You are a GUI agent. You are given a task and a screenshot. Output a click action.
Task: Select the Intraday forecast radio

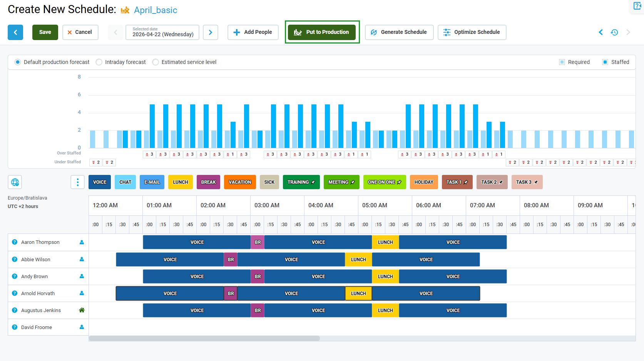click(x=99, y=62)
